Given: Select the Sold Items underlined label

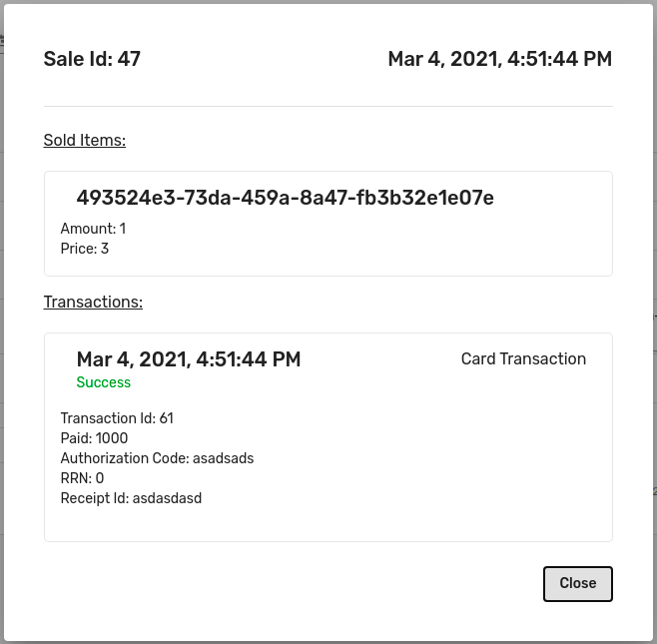Looking at the screenshot, I should [x=85, y=141].
